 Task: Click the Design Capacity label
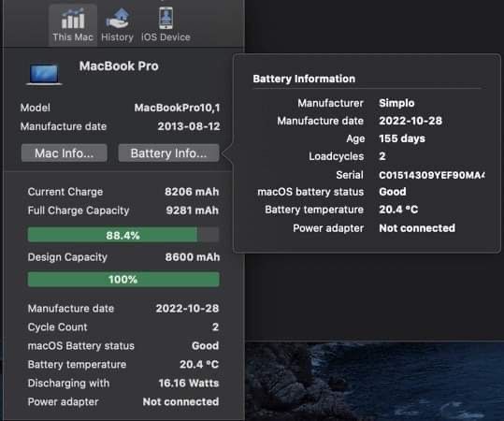click(67, 257)
